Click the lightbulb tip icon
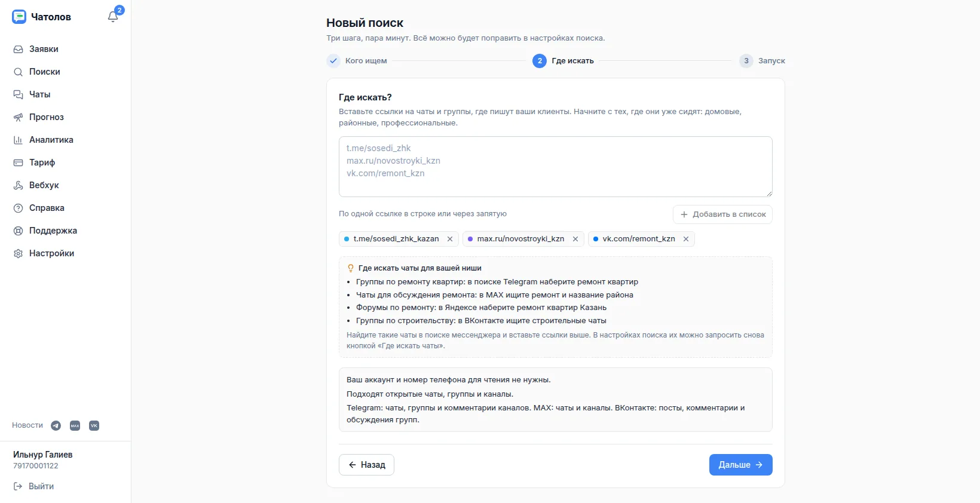 coord(351,268)
